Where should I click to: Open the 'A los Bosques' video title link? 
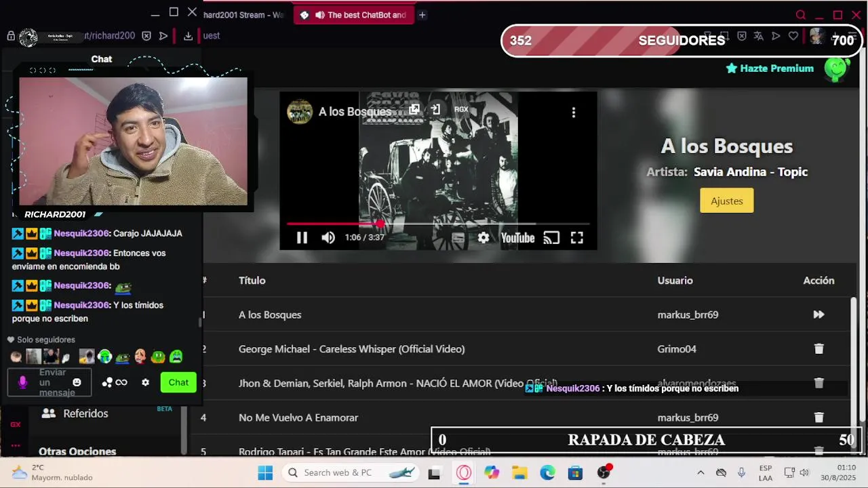[x=355, y=112]
